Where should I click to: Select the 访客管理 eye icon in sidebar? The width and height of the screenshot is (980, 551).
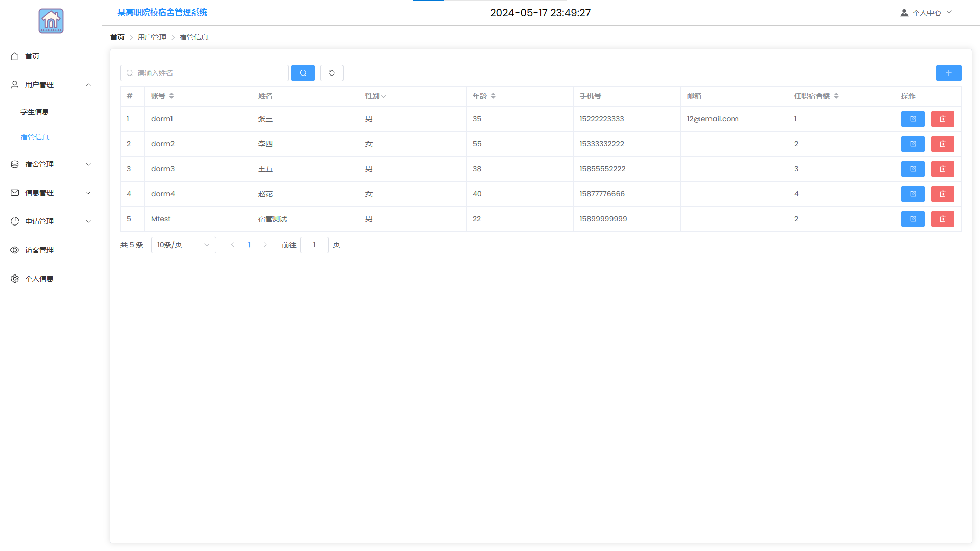(15, 250)
